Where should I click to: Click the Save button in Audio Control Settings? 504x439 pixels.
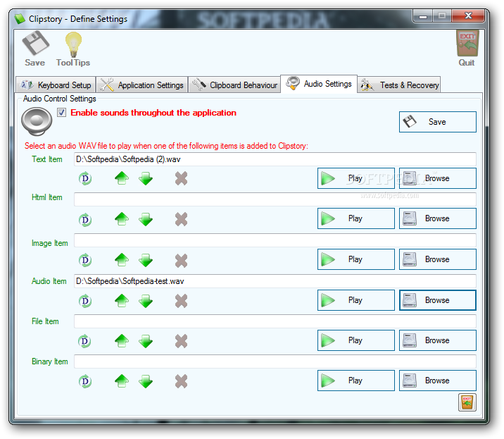coord(437,122)
